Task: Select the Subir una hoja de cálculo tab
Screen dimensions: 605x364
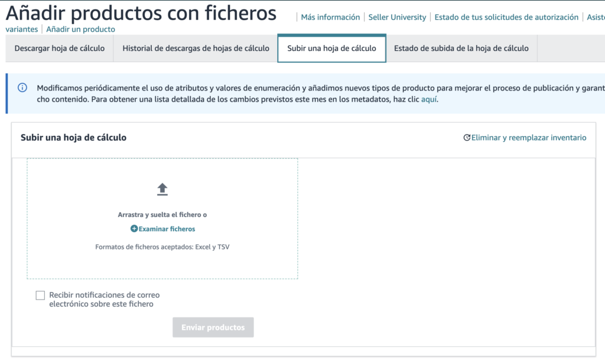Action: click(331, 48)
